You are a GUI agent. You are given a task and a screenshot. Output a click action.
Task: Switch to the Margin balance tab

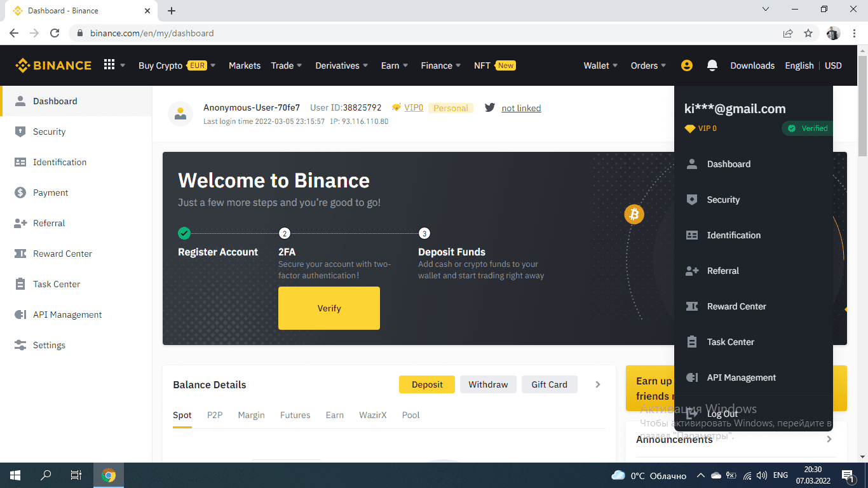[x=251, y=415]
